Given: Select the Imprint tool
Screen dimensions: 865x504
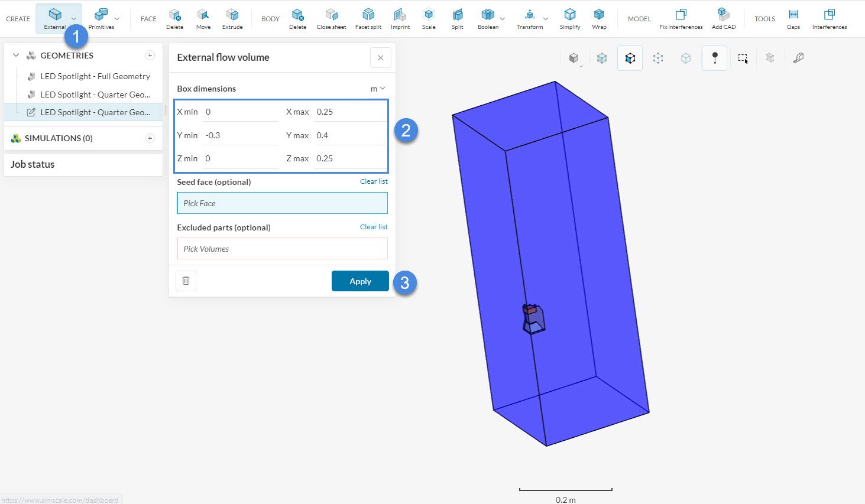Looking at the screenshot, I should (400, 18).
